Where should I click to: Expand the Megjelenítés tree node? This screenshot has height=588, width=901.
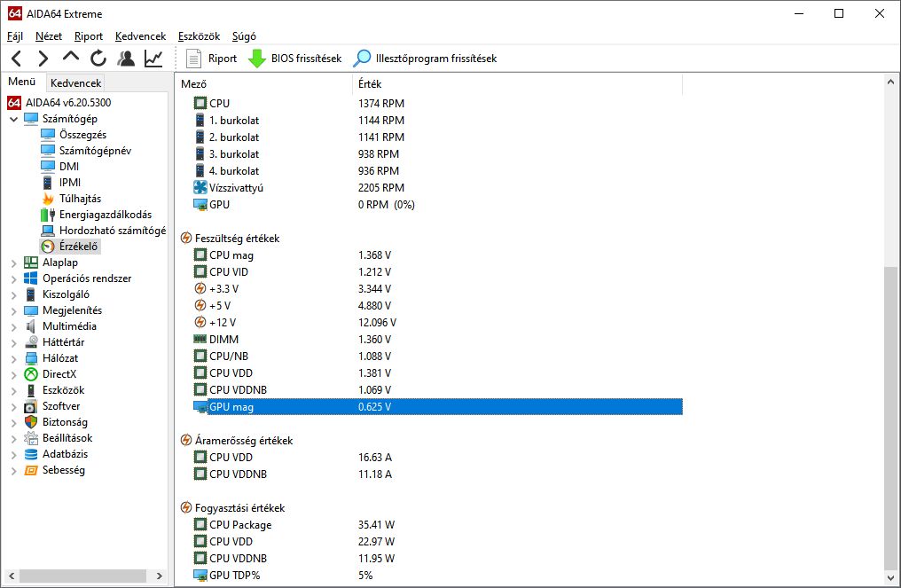click(14, 311)
